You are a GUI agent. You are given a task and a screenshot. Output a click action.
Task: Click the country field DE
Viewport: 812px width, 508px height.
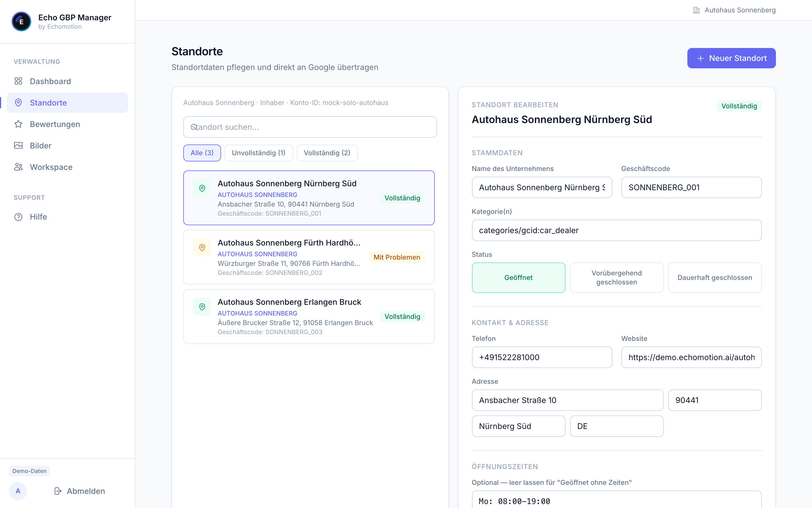(x=617, y=426)
